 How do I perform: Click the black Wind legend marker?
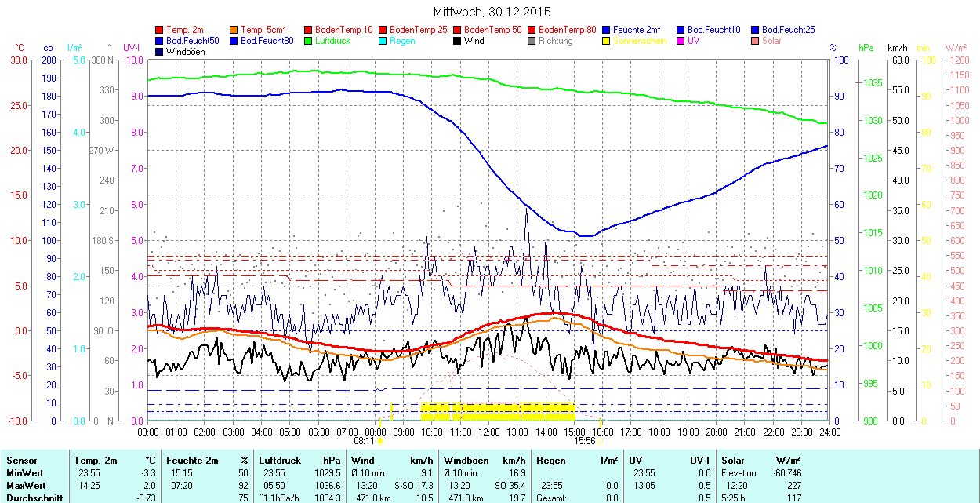tap(458, 41)
